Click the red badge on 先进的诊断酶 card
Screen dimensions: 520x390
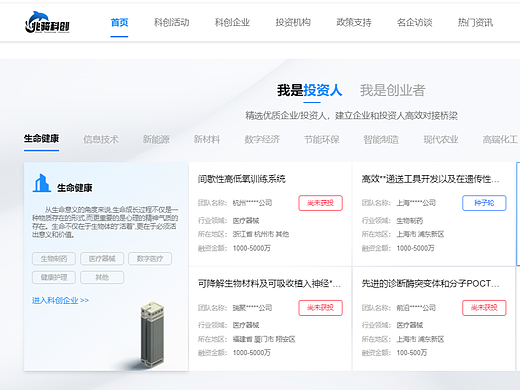tap(484, 308)
